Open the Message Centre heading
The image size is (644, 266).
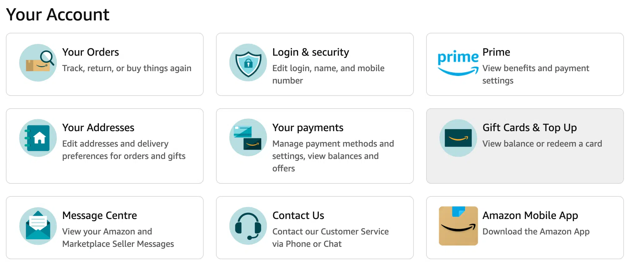100,216
